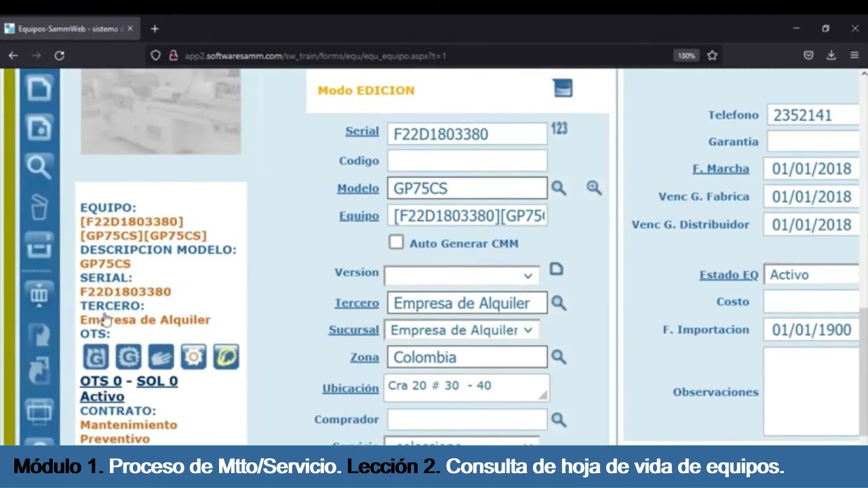Viewport: 868px width, 488px height.
Task: Bookmark this page with the star icon
Action: [712, 56]
